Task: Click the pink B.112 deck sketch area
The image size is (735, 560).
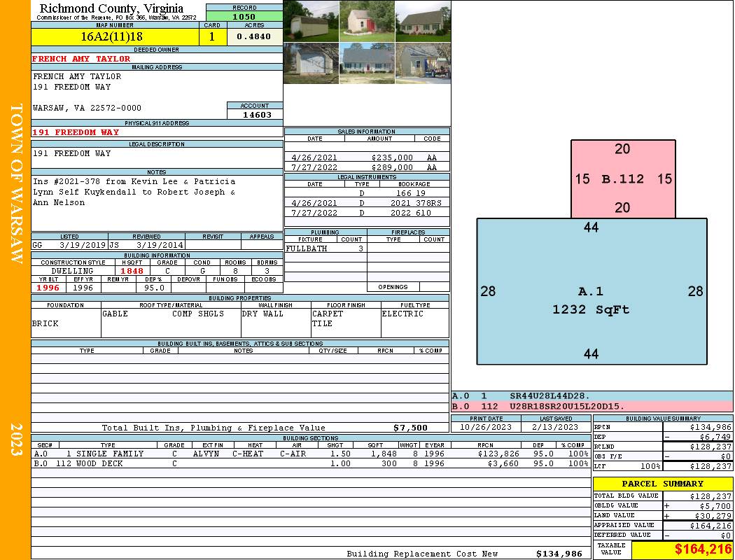Action: [623, 179]
